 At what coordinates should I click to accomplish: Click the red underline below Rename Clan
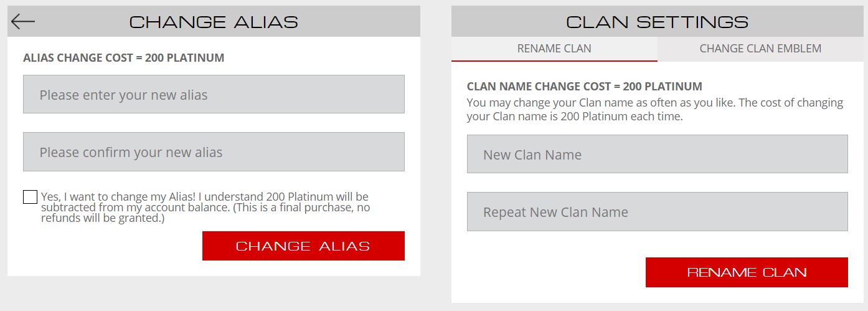pyautogui.click(x=554, y=61)
